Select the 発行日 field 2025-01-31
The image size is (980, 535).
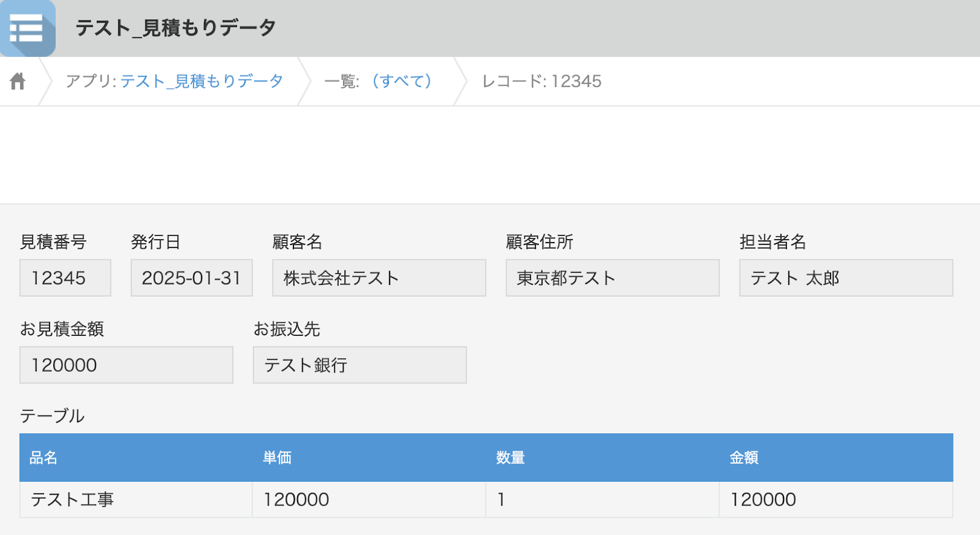[191, 278]
